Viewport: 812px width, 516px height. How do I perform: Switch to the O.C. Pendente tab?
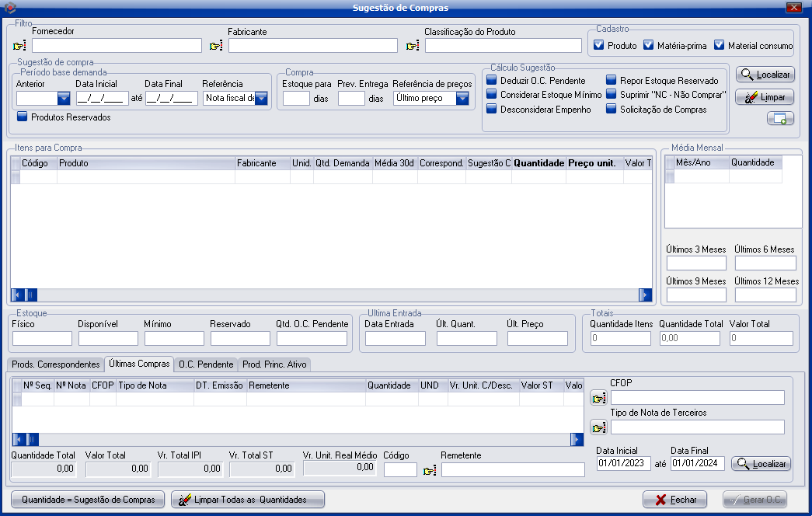205,364
